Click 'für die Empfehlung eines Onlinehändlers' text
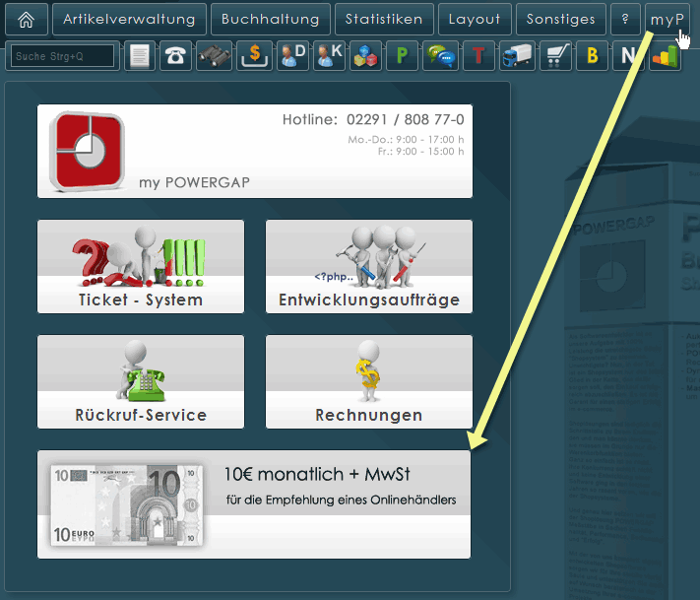The width and height of the screenshot is (700, 600). [x=341, y=500]
